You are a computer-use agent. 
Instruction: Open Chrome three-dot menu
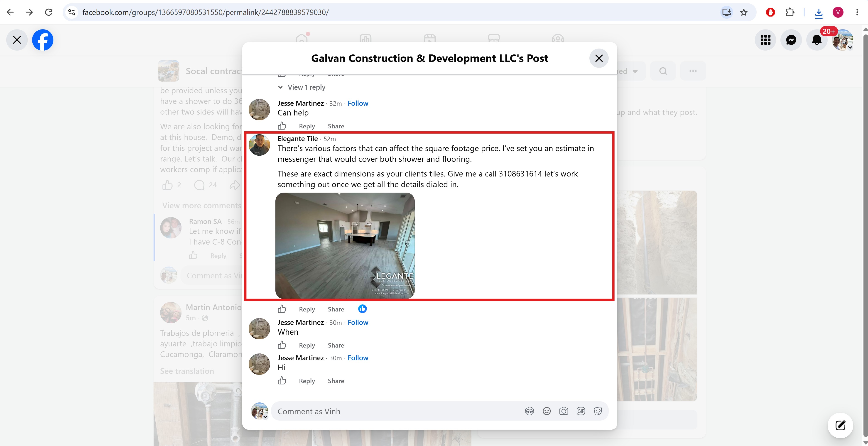point(857,12)
